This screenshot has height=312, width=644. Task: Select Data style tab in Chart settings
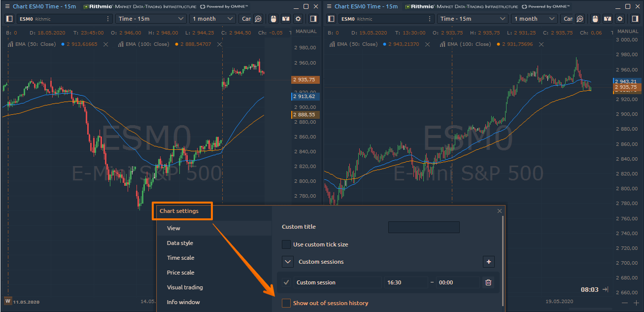coord(214,243)
